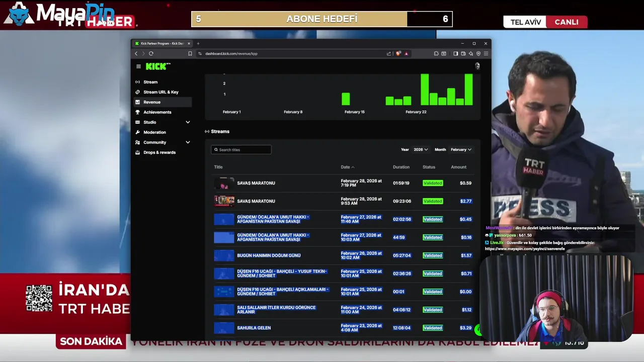This screenshot has width=644, height=362.
Task: Open browser main hamburger menu
Action: (486, 53)
